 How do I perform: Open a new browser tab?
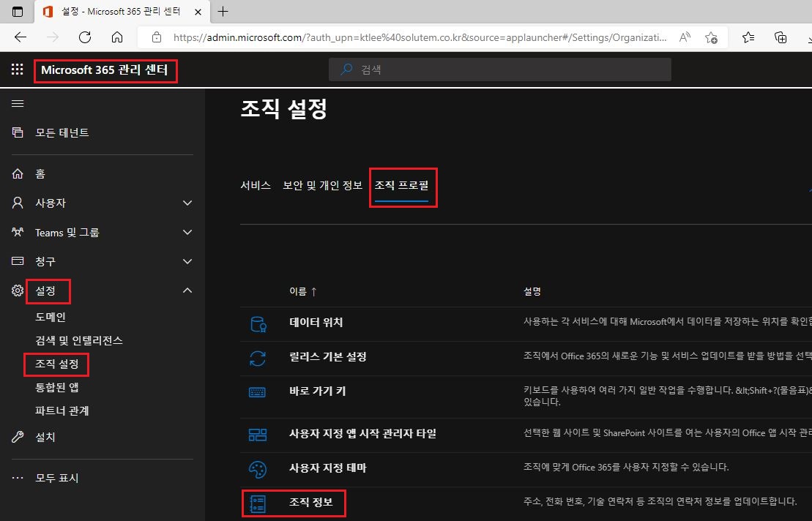[223, 12]
